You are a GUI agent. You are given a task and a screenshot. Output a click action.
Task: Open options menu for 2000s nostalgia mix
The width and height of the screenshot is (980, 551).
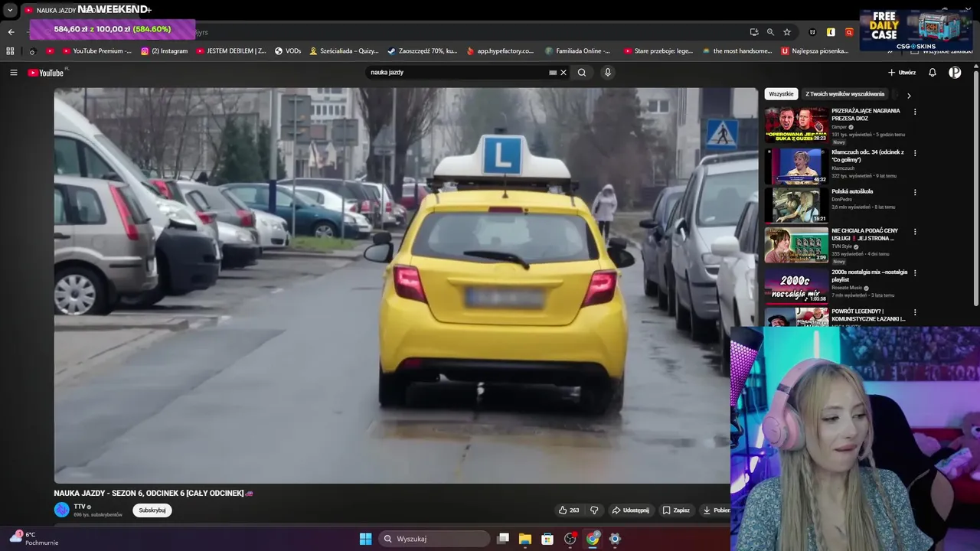(x=915, y=273)
